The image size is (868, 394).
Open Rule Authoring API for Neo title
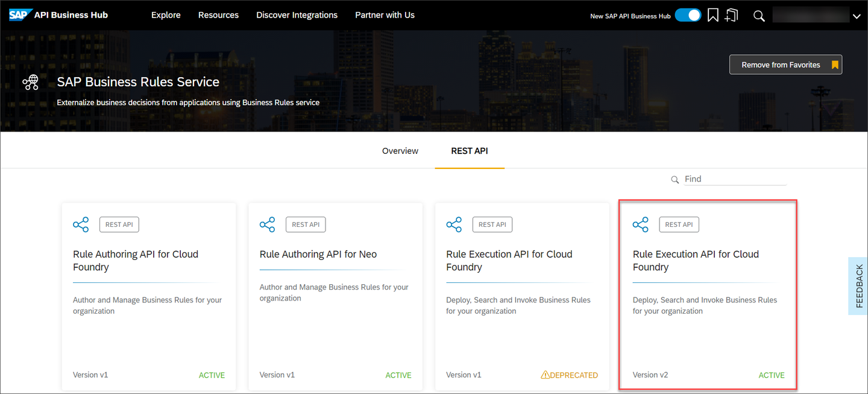click(318, 254)
